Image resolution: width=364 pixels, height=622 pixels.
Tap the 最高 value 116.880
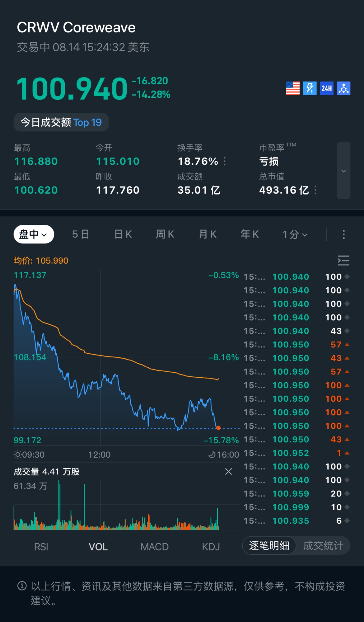point(36,161)
